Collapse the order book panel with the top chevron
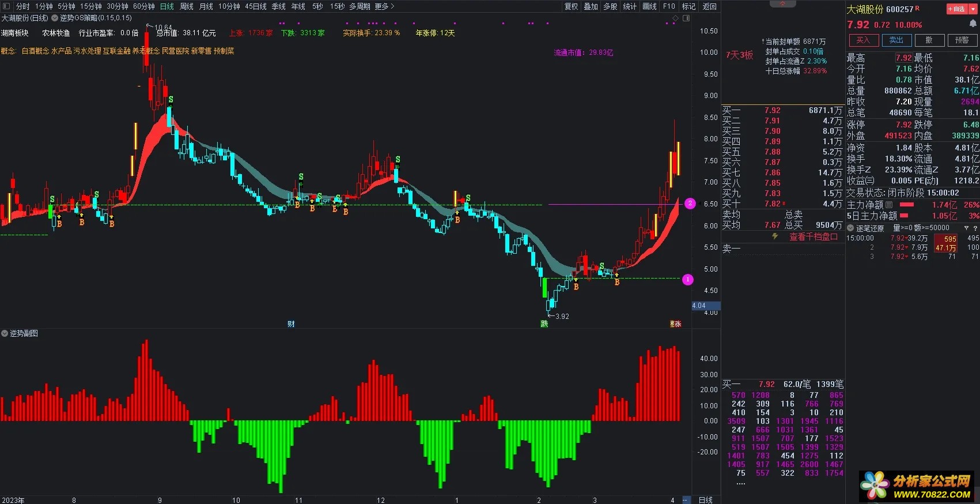 [782, 3]
